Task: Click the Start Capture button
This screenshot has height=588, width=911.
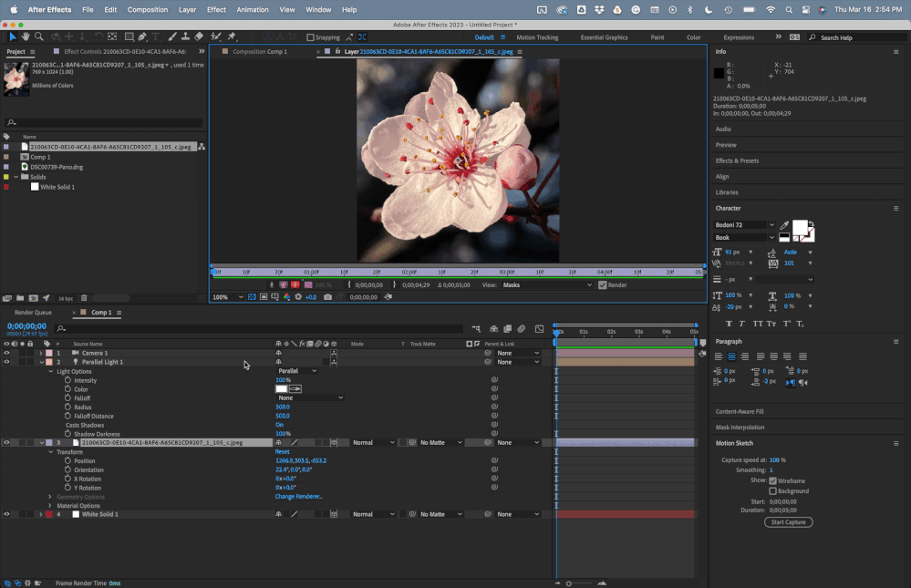Action: (788, 522)
